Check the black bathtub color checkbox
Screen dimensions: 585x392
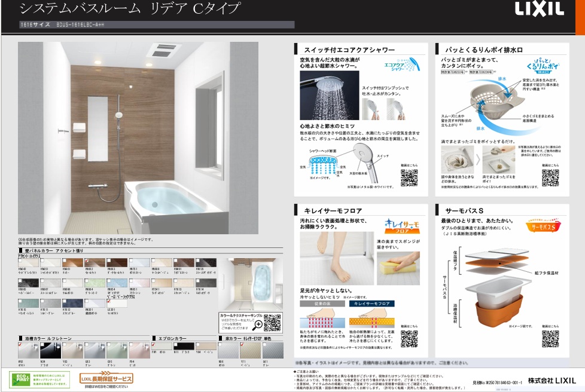[x=42, y=344]
